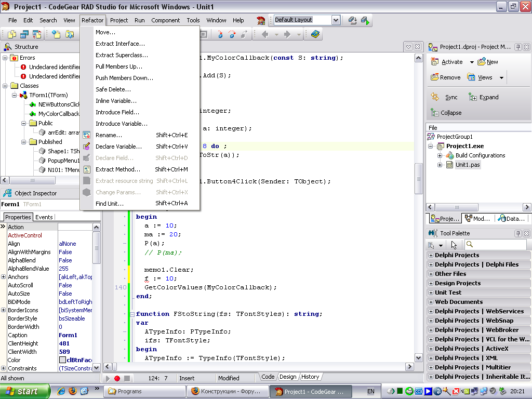
Task: Expand the Build Configurations node
Action: [x=440, y=155]
